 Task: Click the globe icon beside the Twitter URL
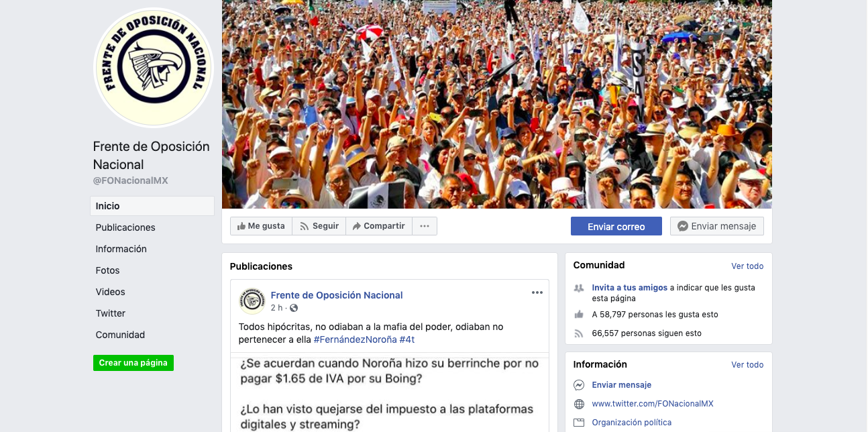click(x=579, y=404)
